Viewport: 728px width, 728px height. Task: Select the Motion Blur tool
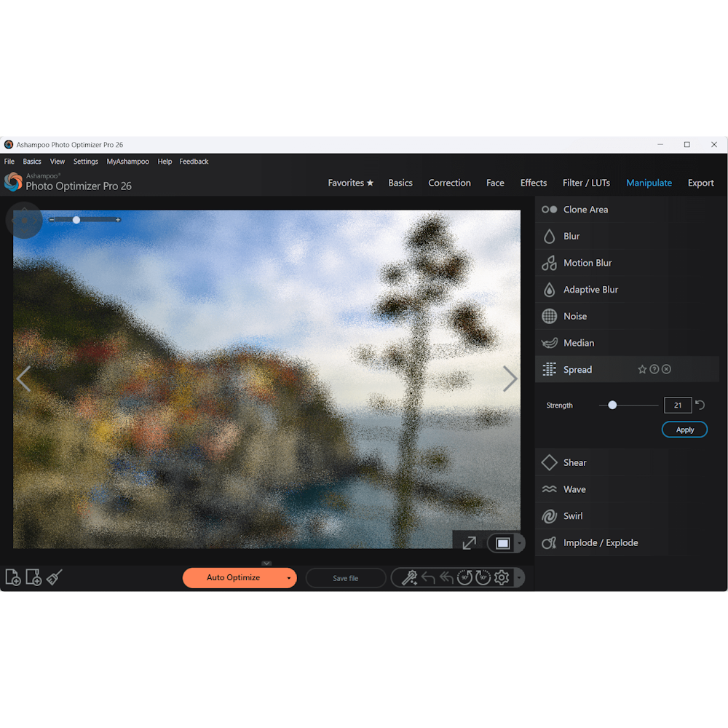(586, 263)
